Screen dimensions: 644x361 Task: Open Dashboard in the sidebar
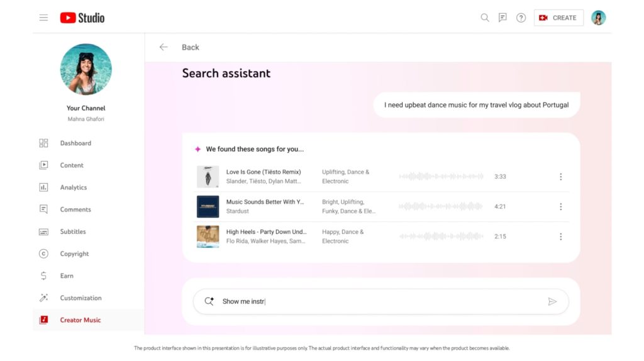pyautogui.click(x=75, y=143)
